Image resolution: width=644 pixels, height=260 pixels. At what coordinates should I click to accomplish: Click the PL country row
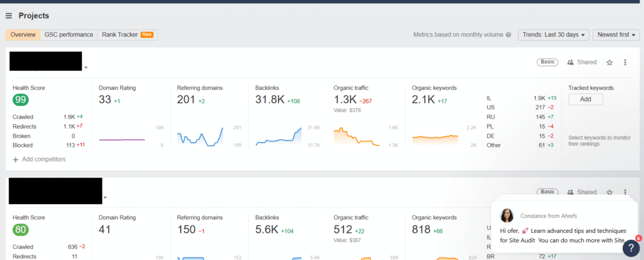tap(521, 126)
